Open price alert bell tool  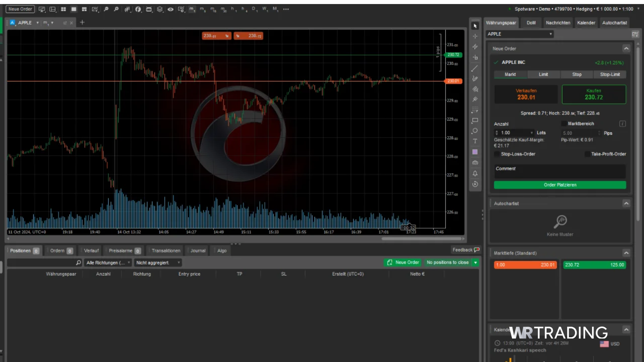coord(475,173)
